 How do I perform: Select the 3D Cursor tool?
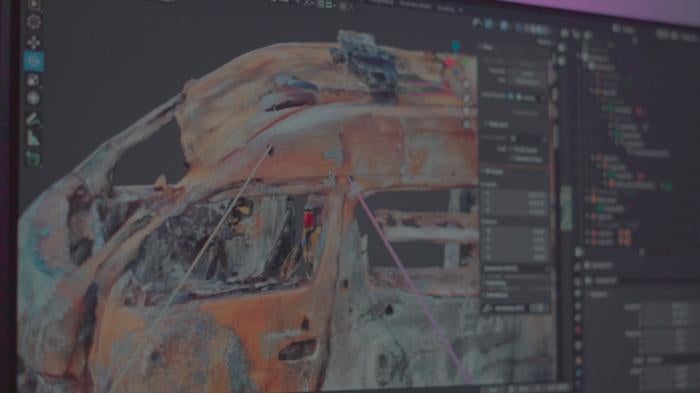(34, 21)
